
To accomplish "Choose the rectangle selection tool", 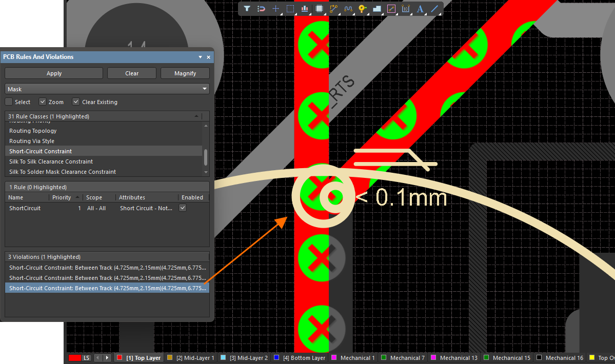I will point(290,8).
